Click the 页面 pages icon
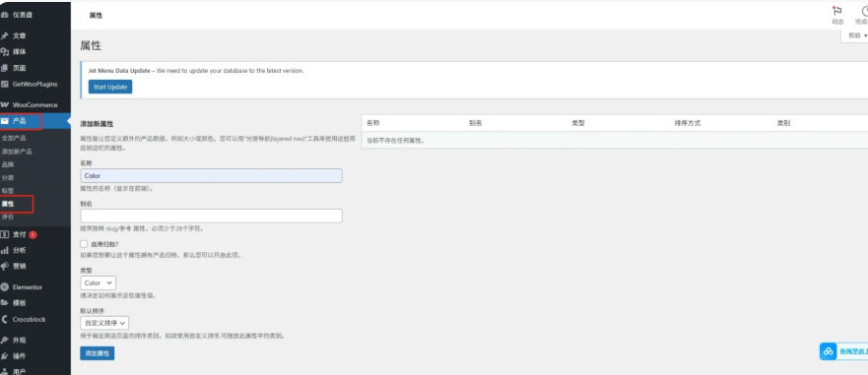The height and width of the screenshot is (375, 868). click(x=4, y=68)
